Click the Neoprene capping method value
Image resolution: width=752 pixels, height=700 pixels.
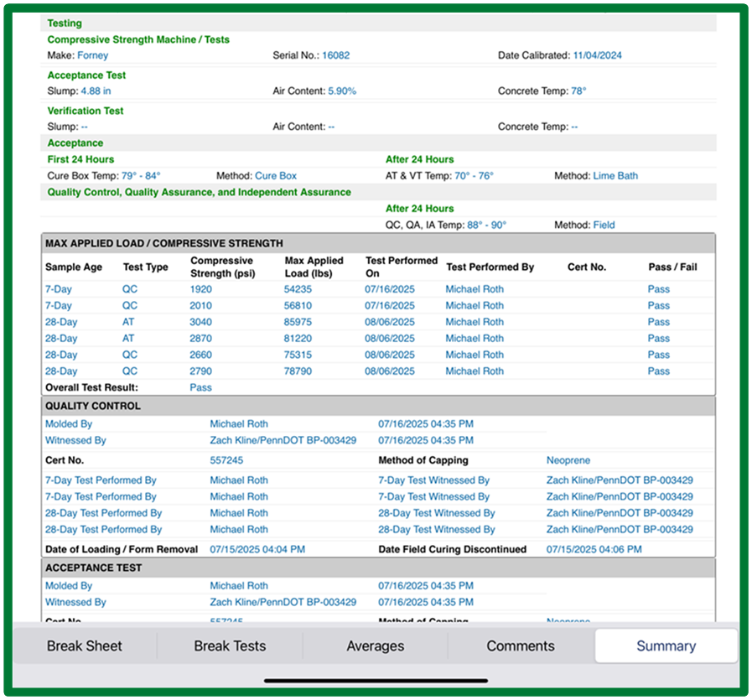coord(568,460)
